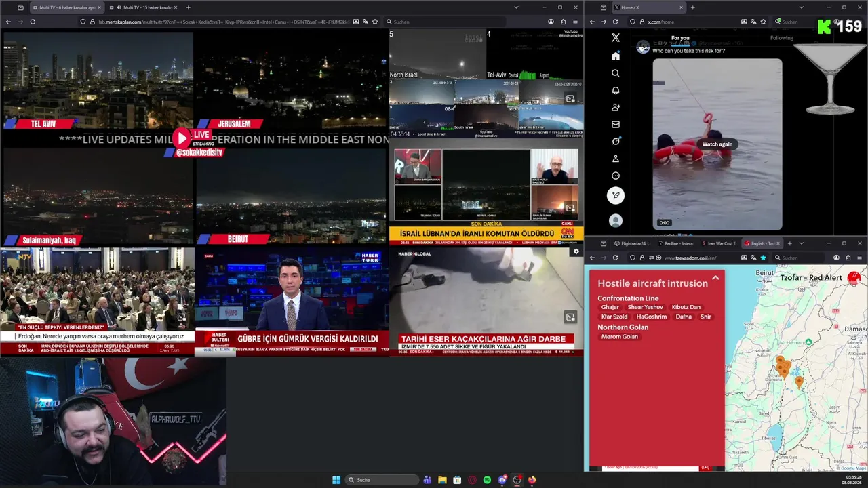Switch to the Following timeline tab

(781, 38)
